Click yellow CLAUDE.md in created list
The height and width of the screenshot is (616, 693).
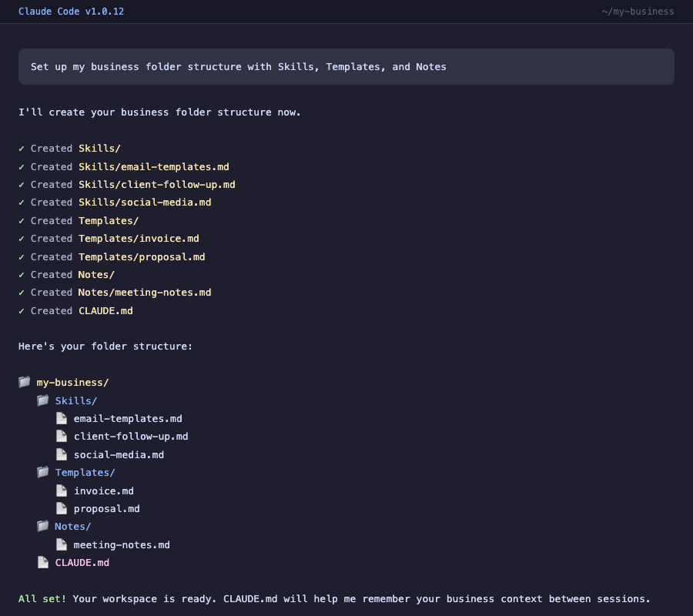tap(105, 311)
